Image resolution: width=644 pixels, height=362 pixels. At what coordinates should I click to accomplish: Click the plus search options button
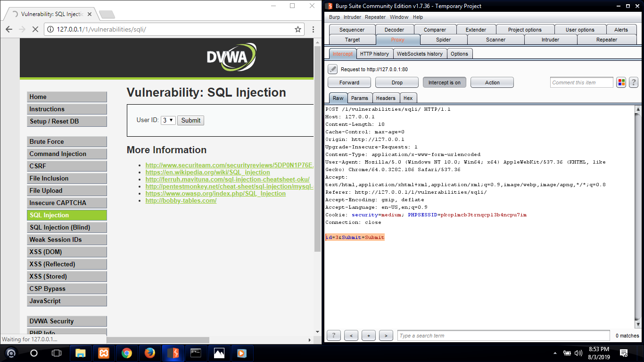point(369,336)
